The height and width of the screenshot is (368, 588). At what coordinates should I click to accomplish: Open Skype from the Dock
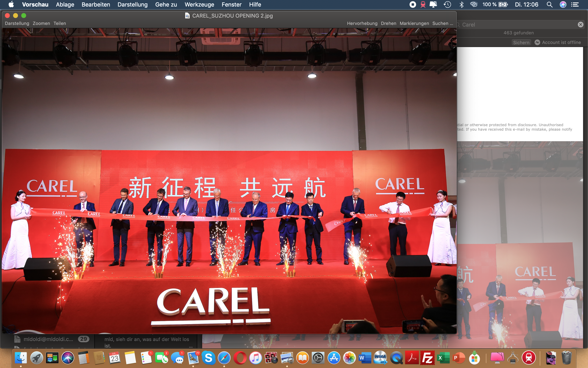[208, 358]
